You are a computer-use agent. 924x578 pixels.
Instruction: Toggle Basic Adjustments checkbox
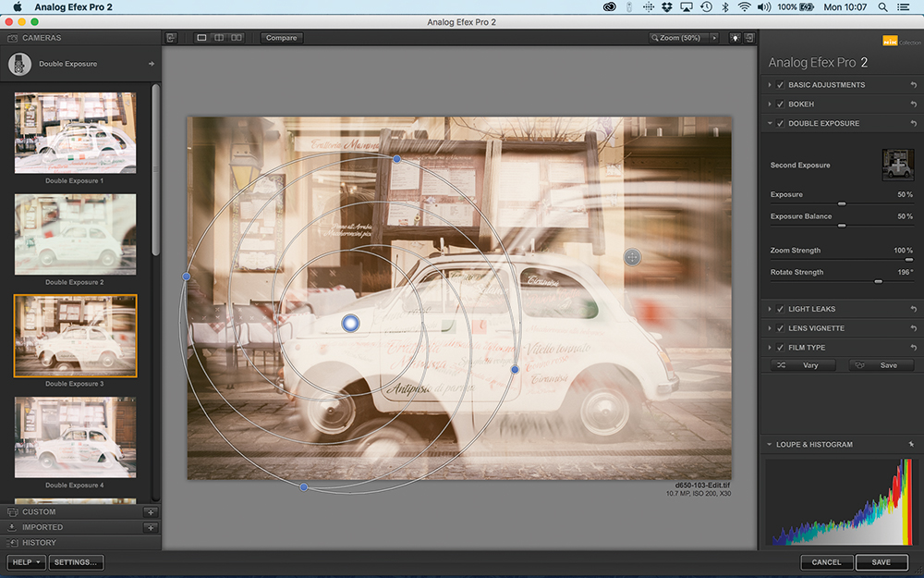[780, 85]
